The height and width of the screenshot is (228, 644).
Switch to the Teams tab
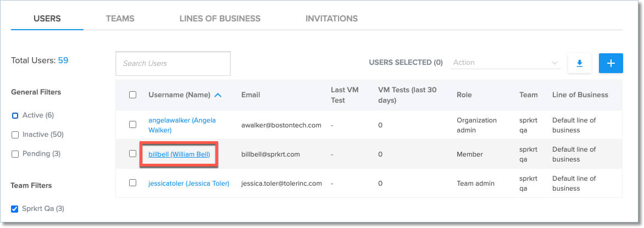coord(120,19)
